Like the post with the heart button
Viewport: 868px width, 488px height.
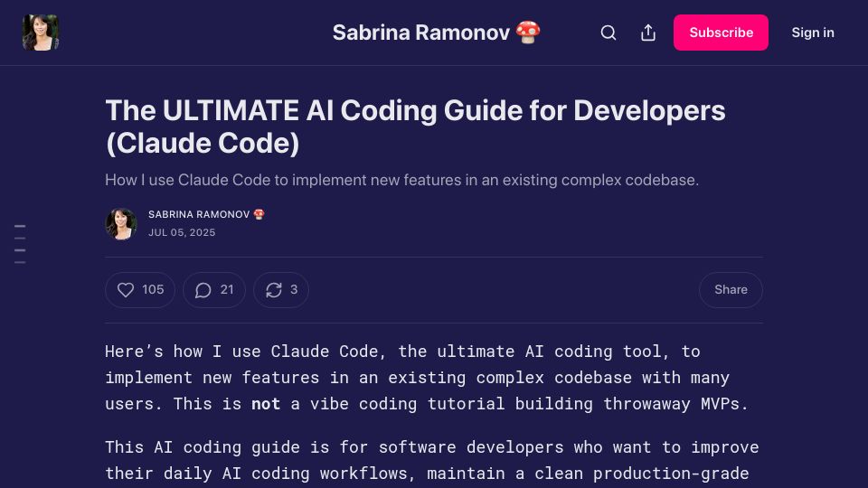140,290
